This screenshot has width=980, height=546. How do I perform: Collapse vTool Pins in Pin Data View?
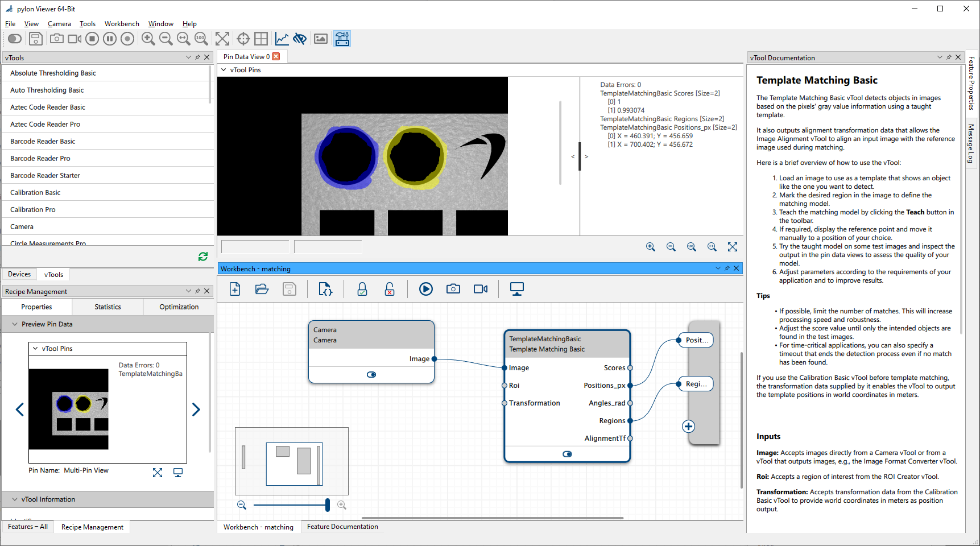pyautogui.click(x=224, y=70)
